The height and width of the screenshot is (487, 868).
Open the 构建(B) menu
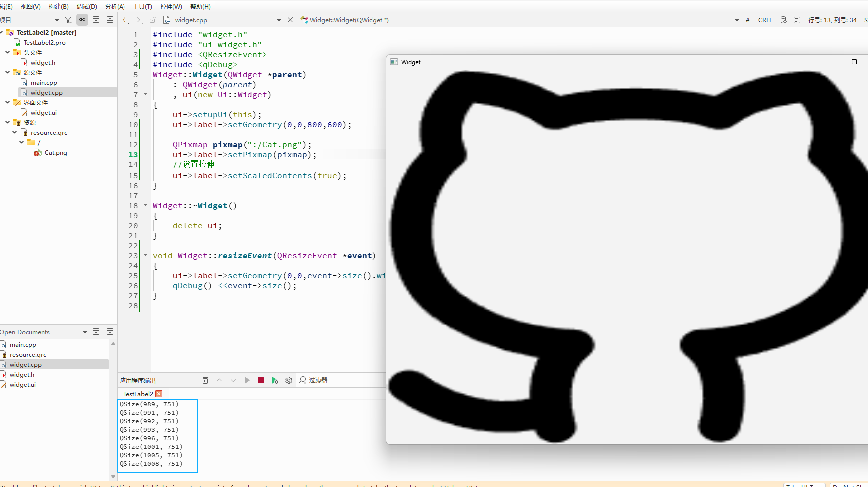(x=59, y=6)
